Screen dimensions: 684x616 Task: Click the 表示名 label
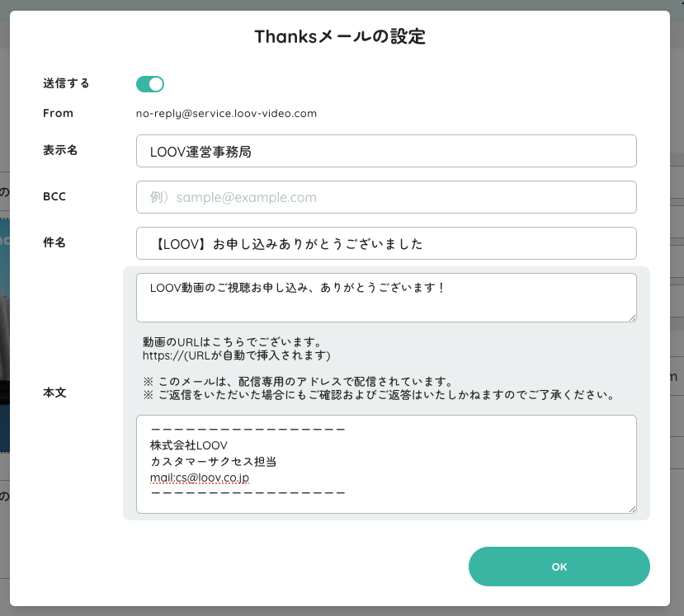pyautogui.click(x=60, y=150)
